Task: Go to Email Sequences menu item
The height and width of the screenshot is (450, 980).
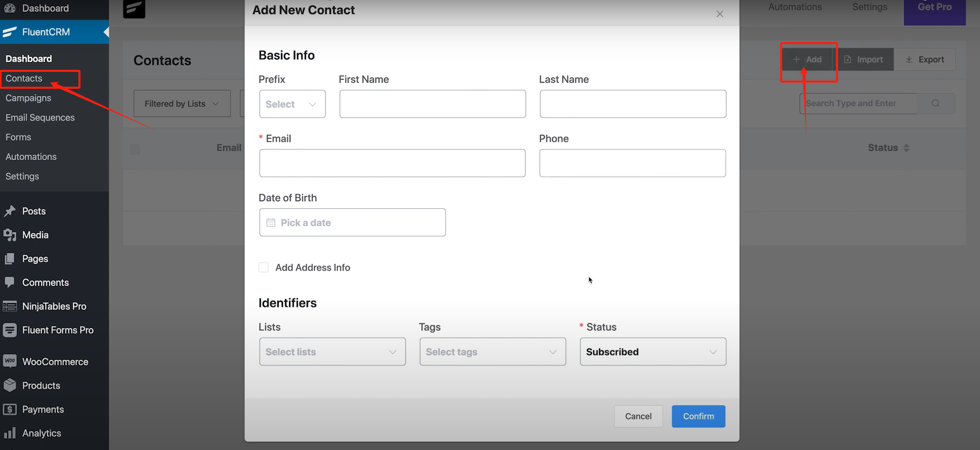Action: click(x=40, y=118)
